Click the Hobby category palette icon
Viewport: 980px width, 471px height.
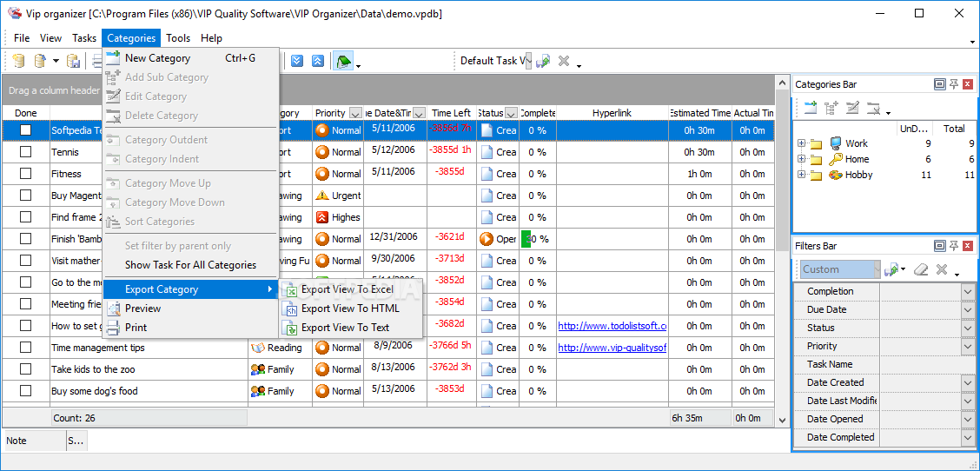836,175
